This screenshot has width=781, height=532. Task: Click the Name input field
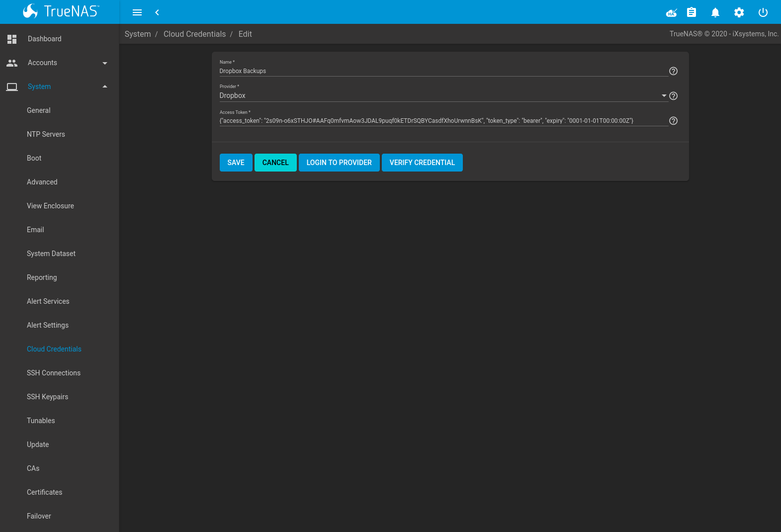point(443,71)
